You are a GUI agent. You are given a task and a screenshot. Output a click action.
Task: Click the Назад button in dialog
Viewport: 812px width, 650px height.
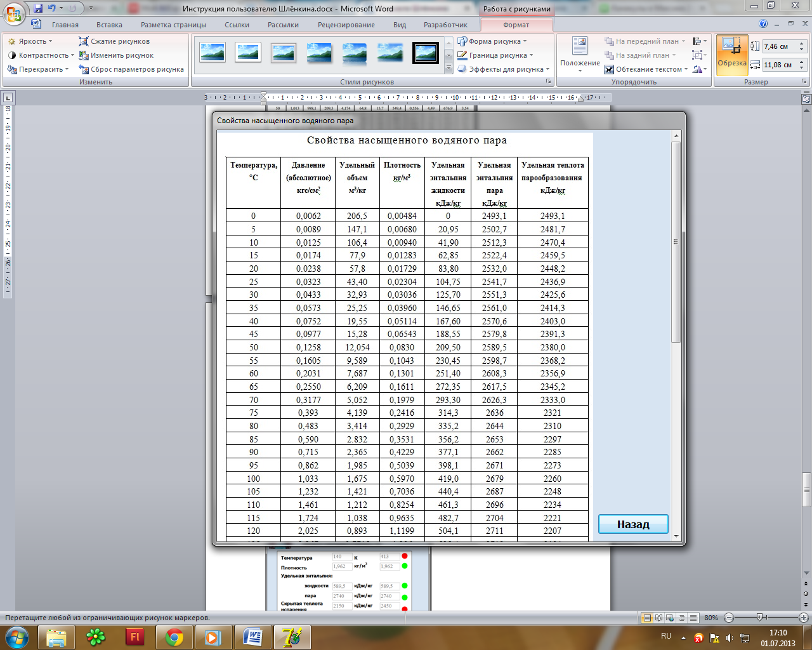point(633,524)
